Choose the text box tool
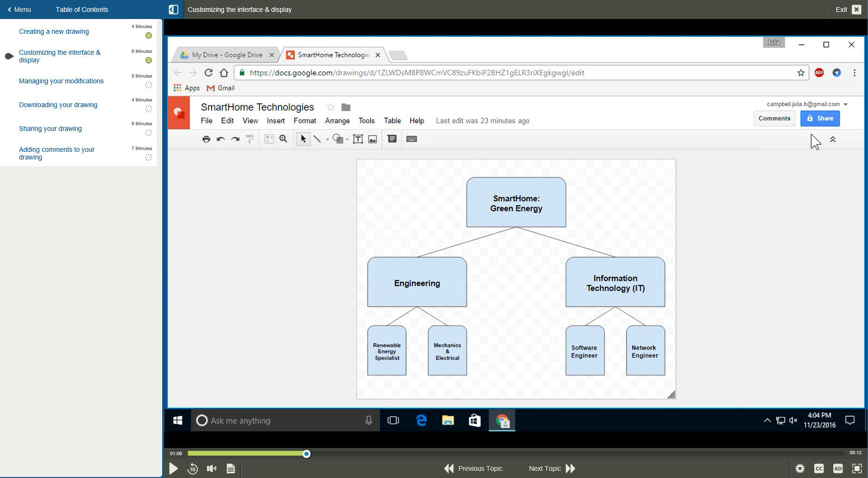The height and width of the screenshot is (478, 868). pos(358,139)
